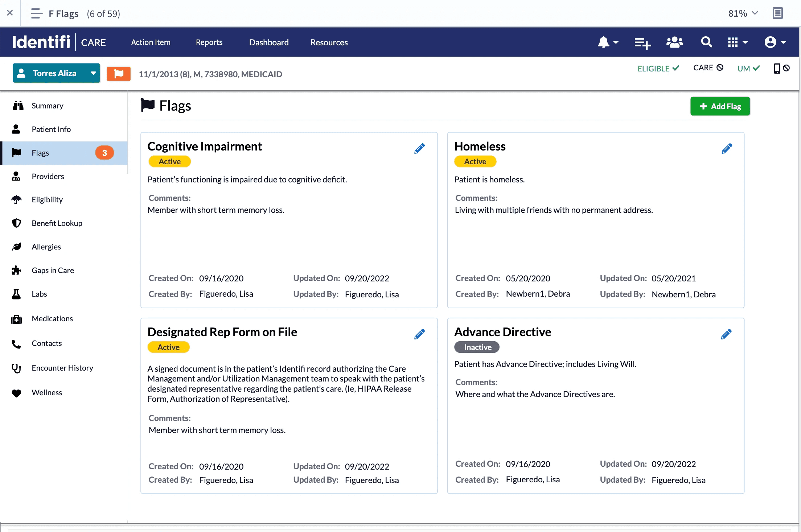Expand the 81% zoom dropdown

point(743,13)
